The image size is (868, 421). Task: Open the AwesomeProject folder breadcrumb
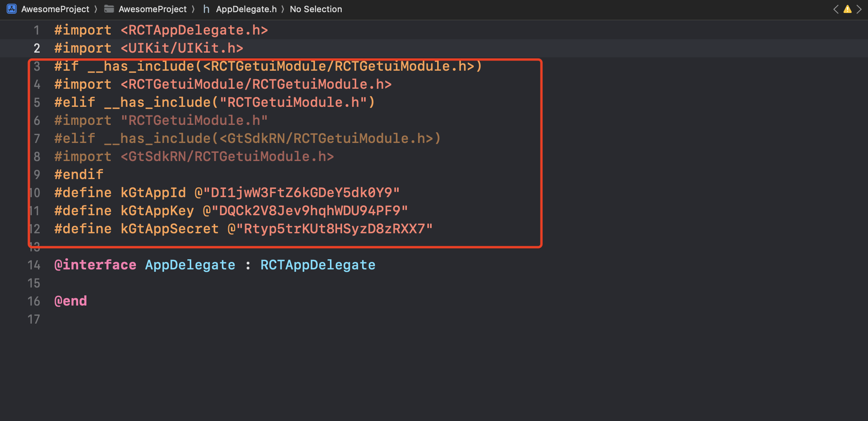[152, 9]
